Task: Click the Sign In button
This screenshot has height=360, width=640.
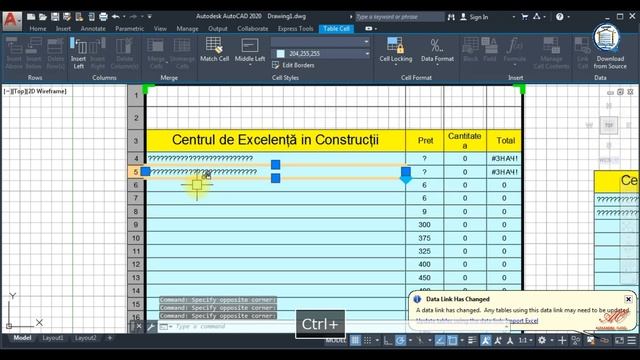Action: pos(474,17)
